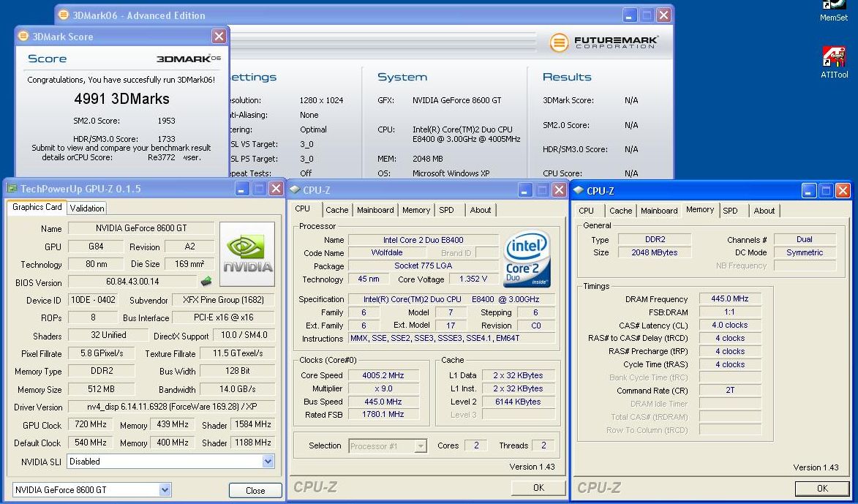Close the 3DMark Score window
This screenshot has height=504, width=858.
click(x=219, y=36)
